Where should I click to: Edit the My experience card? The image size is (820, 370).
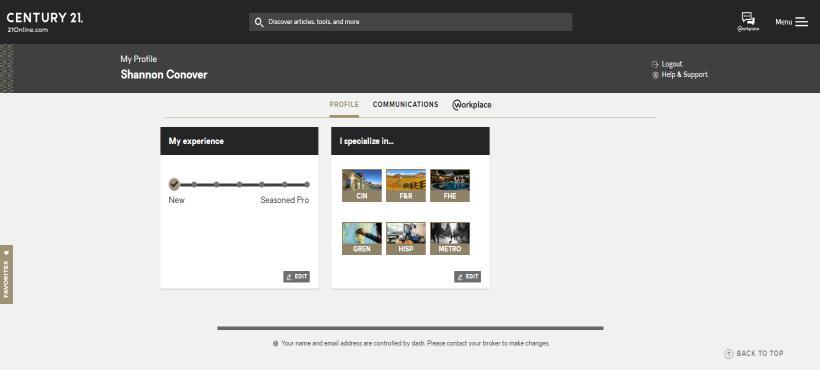click(x=297, y=276)
